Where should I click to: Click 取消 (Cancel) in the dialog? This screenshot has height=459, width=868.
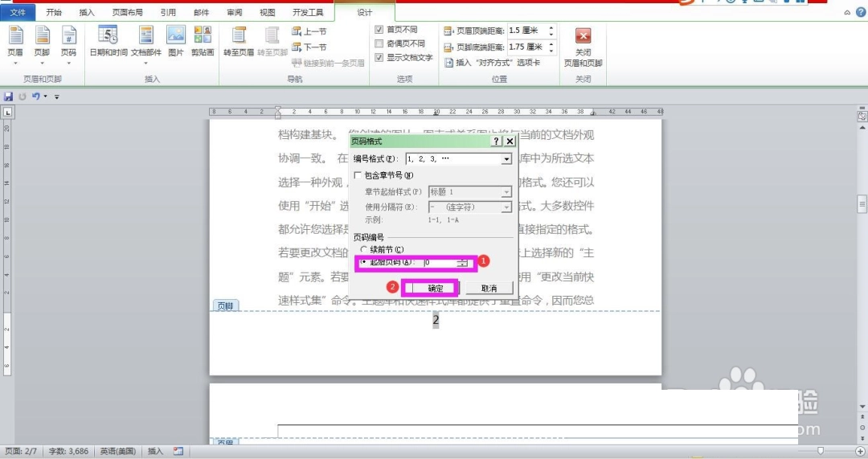489,288
